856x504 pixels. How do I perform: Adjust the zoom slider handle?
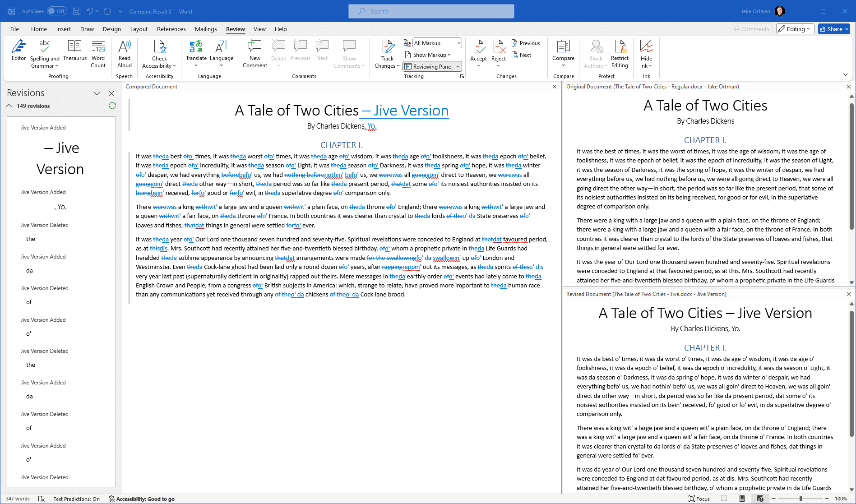(x=800, y=499)
